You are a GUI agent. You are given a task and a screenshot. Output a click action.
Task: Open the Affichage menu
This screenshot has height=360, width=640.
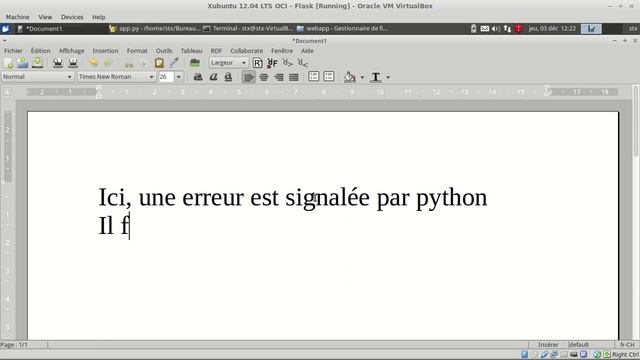(x=71, y=51)
